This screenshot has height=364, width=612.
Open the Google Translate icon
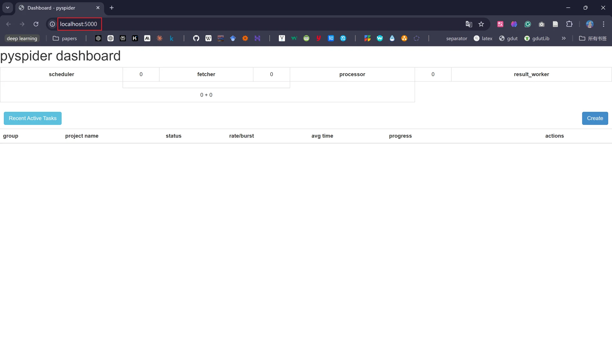coord(469,24)
